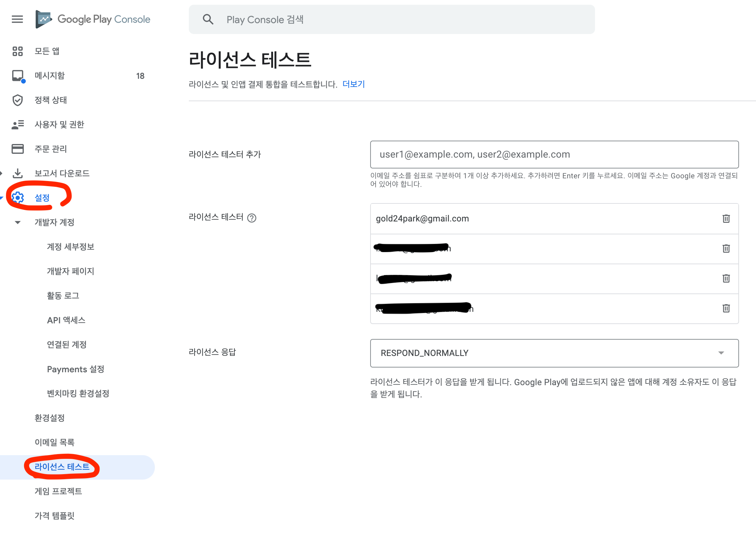Open API 액세스 submenu item
Screen dimensions: 756x555
coord(66,320)
